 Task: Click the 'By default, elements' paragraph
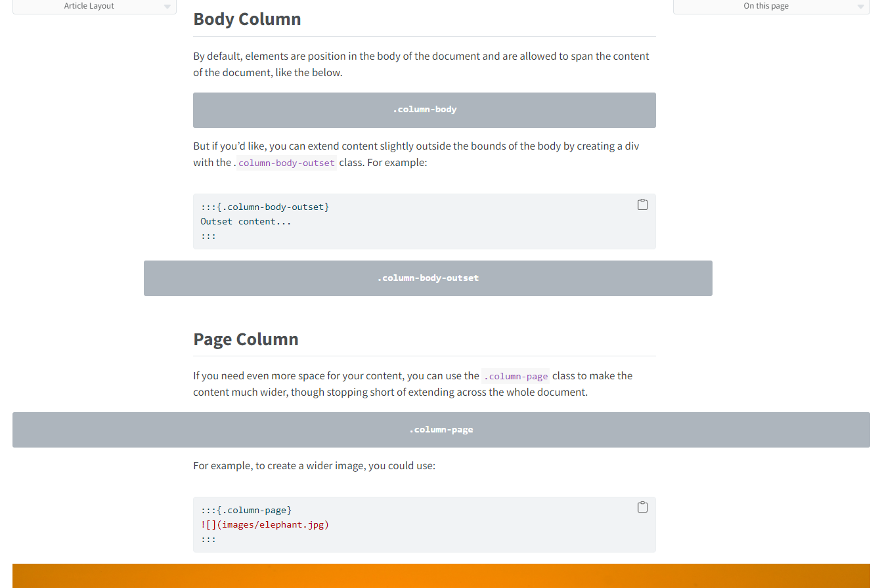click(x=421, y=64)
